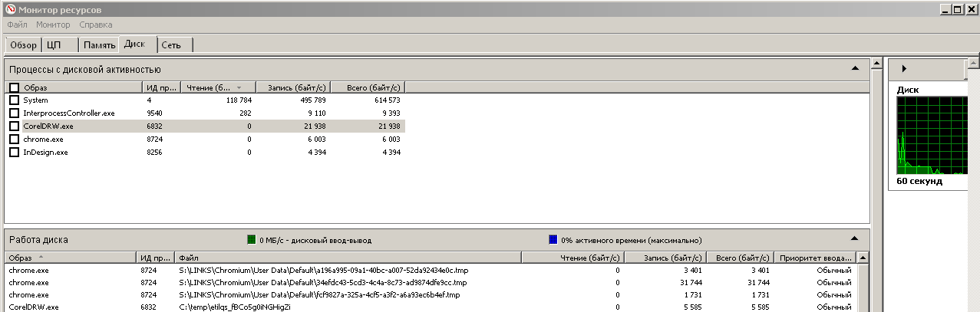Collapse the Процессы с дисковой активностью section
Image resolution: width=980 pixels, height=312 pixels.
click(855, 68)
